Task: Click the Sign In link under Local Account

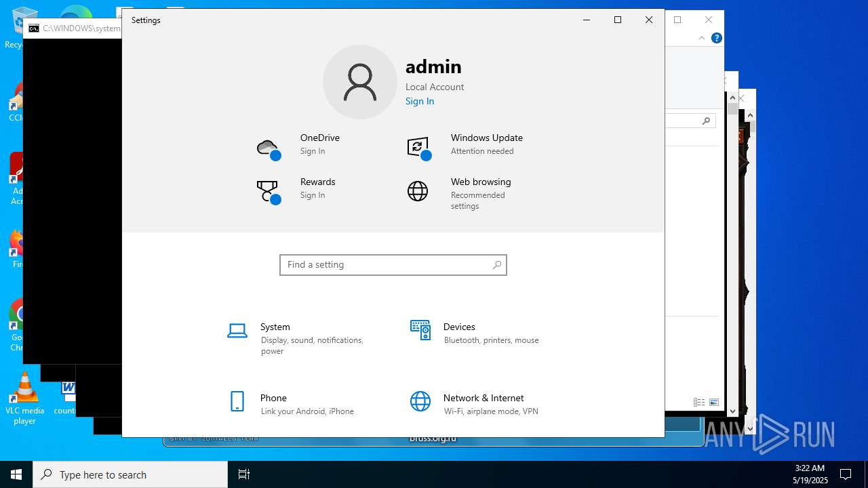Action: click(x=420, y=101)
